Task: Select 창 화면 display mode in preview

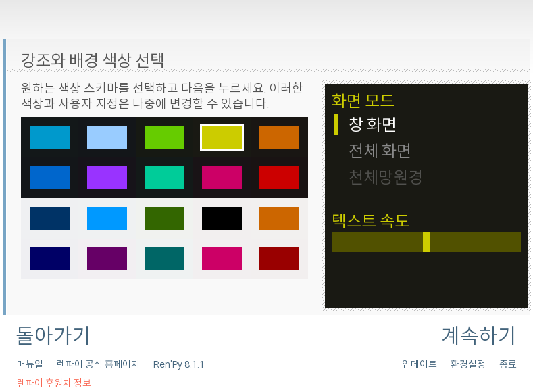Action: point(372,124)
